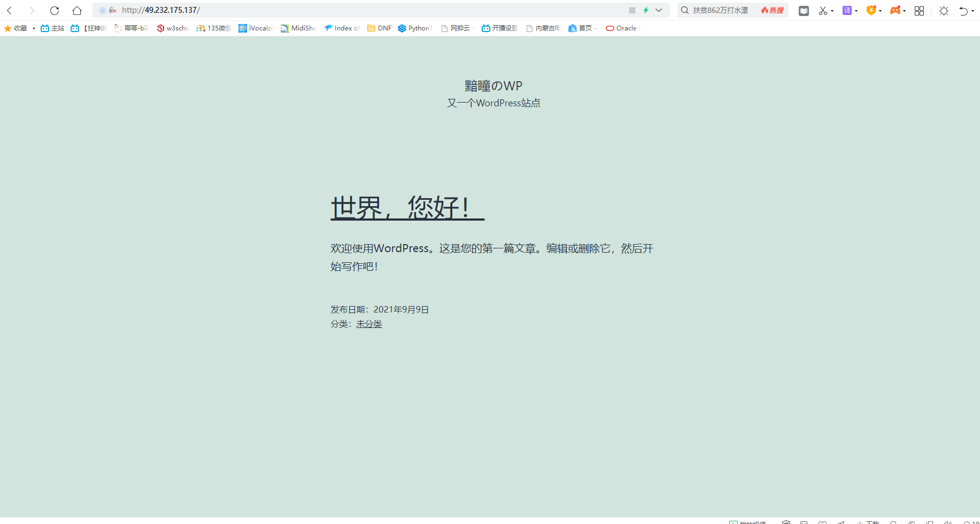Open the Oracle bookmark

tap(621, 28)
